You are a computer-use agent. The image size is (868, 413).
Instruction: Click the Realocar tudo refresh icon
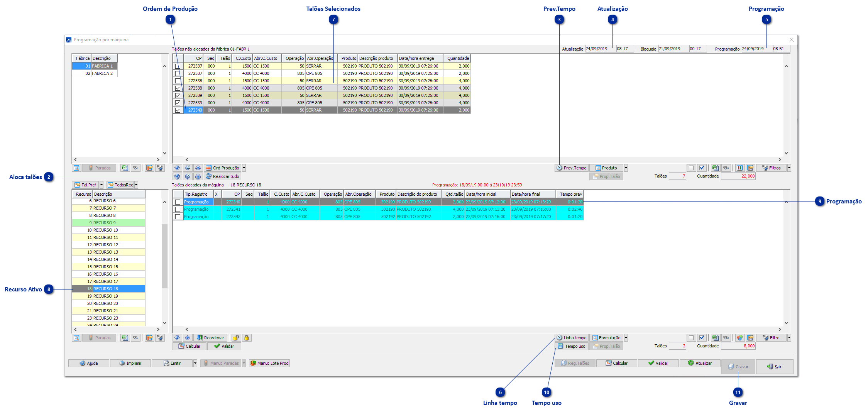[209, 176]
